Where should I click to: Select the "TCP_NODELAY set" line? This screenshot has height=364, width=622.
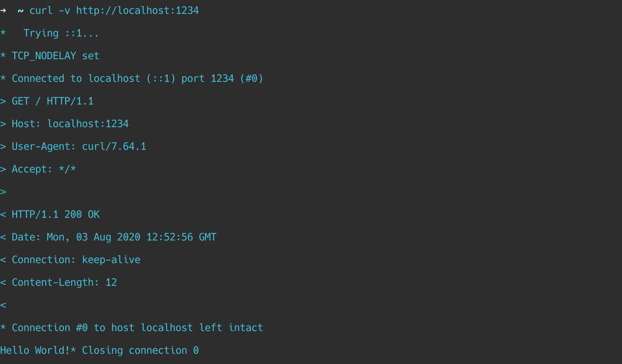click(55, 56)
